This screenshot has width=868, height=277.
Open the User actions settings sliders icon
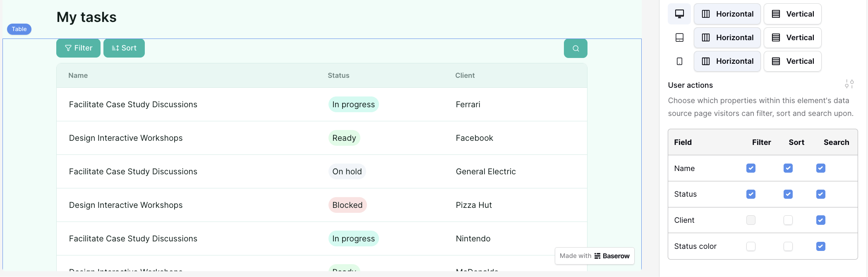[x=849, y=84]
